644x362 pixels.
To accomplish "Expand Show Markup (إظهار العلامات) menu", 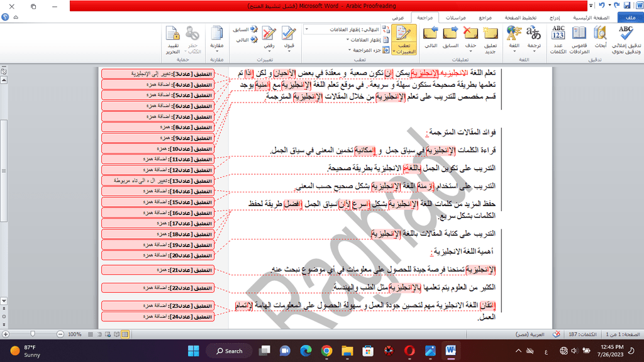I will tap(365, 40).
